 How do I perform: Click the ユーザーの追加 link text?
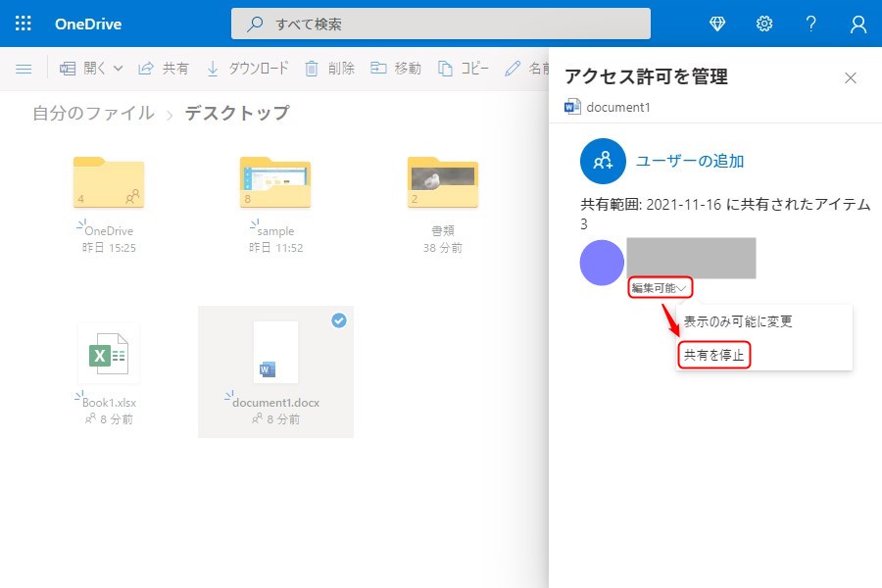pos(690,162)
